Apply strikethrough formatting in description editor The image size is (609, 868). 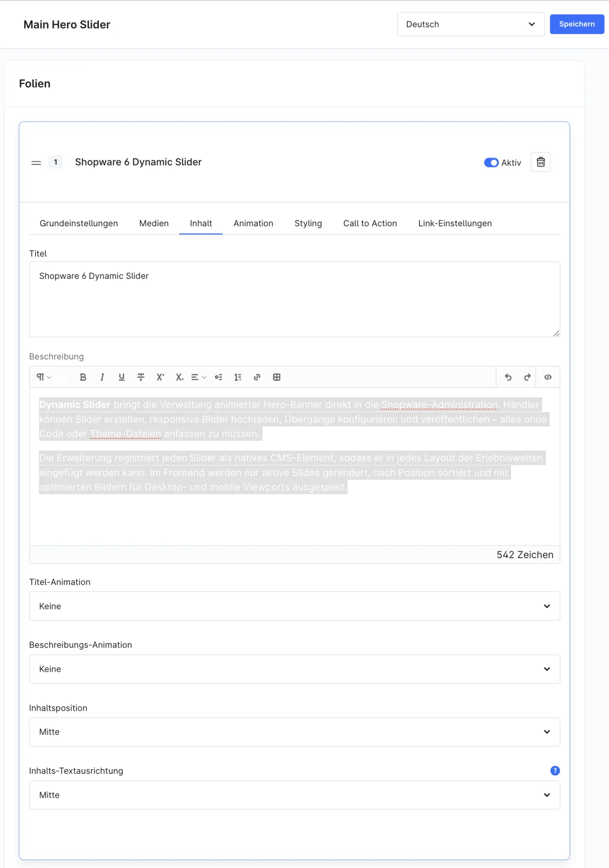[x=141, y=377]
